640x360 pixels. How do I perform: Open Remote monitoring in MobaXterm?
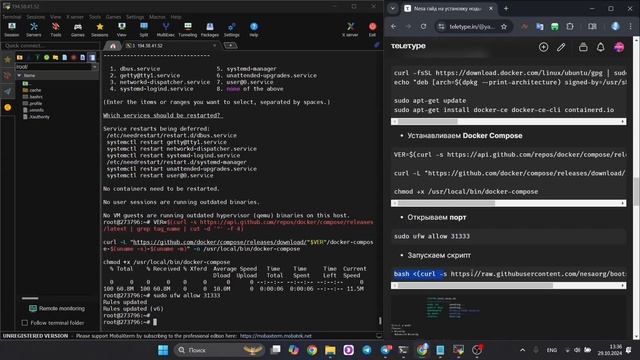click(x=57, y=308)
